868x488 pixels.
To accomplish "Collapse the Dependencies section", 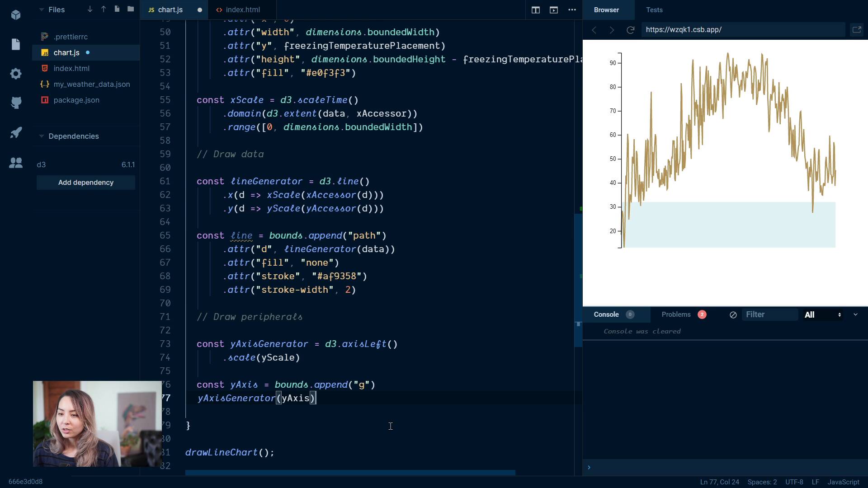I will pos(42,136).
